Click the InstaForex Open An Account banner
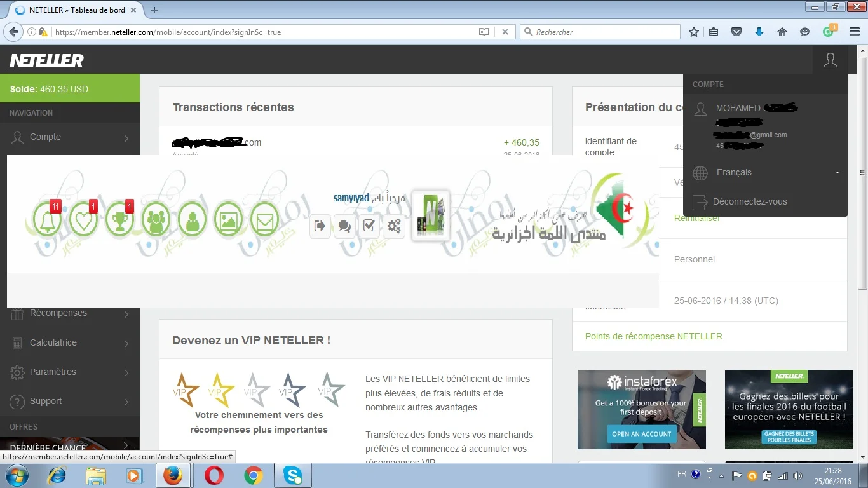The height and width of the screenshot is (488, 868). click(641, 434)
